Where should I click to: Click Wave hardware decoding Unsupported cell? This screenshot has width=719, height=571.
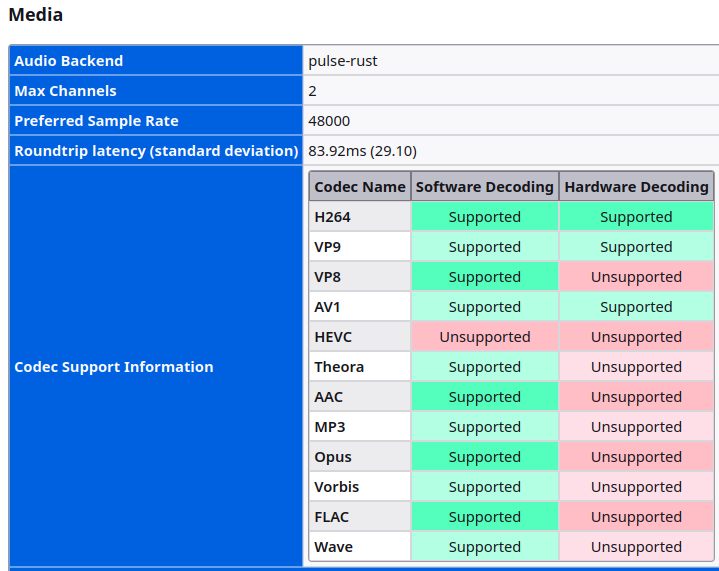click(636, 547)
